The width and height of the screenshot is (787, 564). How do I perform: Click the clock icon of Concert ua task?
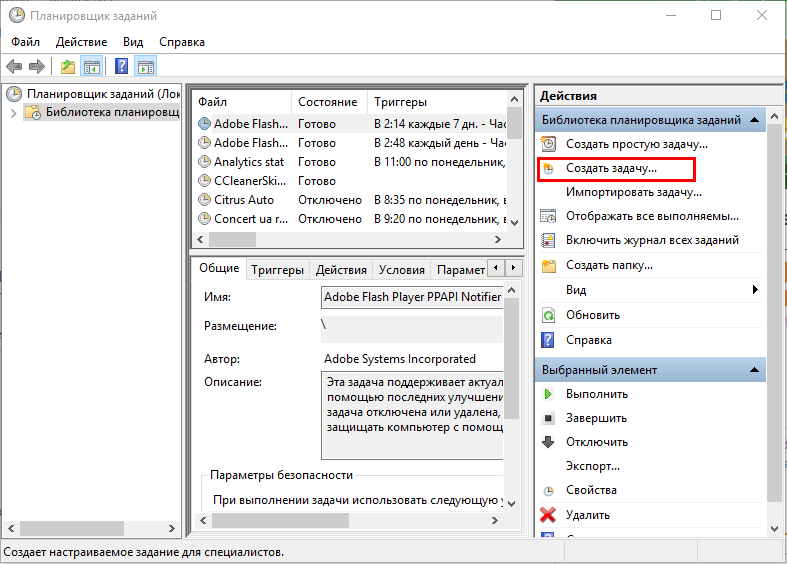point(204,219)
